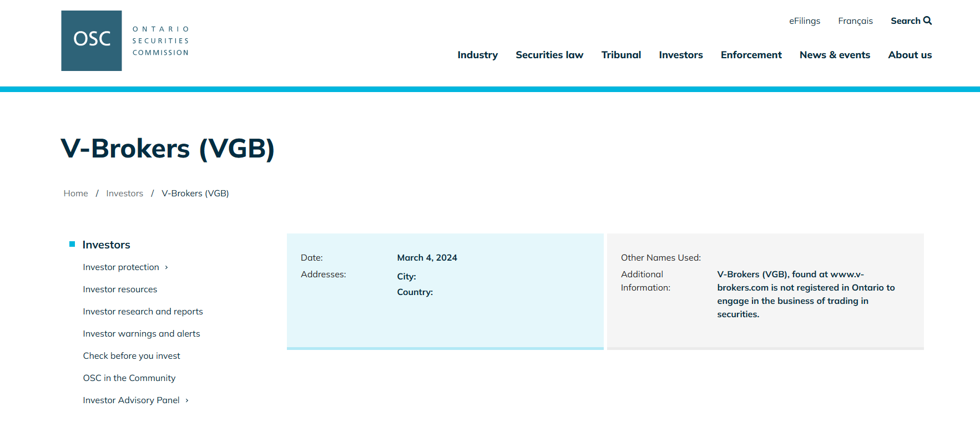This screenshot has width=980, height=437.
Task: Open Check before you invest
Action: point(132,356)
